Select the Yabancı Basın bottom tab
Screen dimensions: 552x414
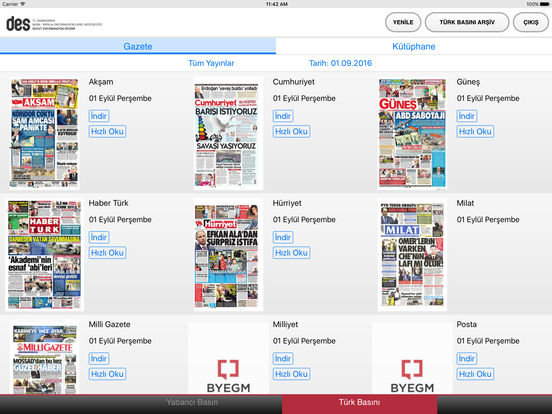coord(192,402)
